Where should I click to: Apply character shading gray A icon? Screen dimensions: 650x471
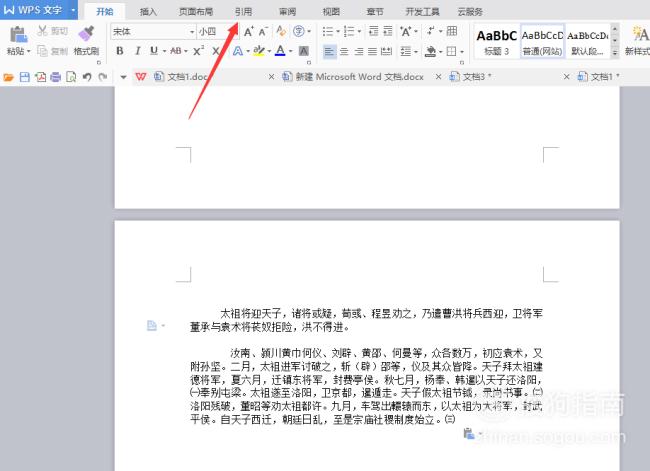(304, 51)
